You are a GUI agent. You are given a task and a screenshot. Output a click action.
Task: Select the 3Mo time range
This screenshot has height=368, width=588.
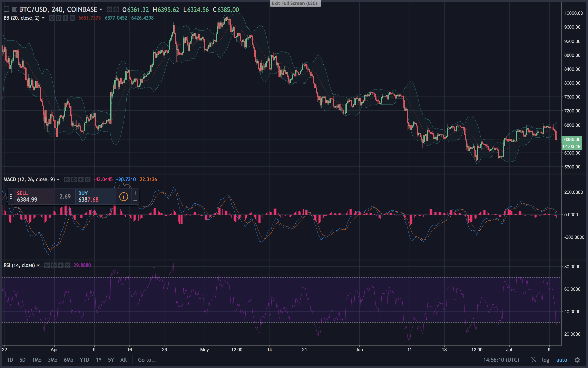(x=52, y=360)
